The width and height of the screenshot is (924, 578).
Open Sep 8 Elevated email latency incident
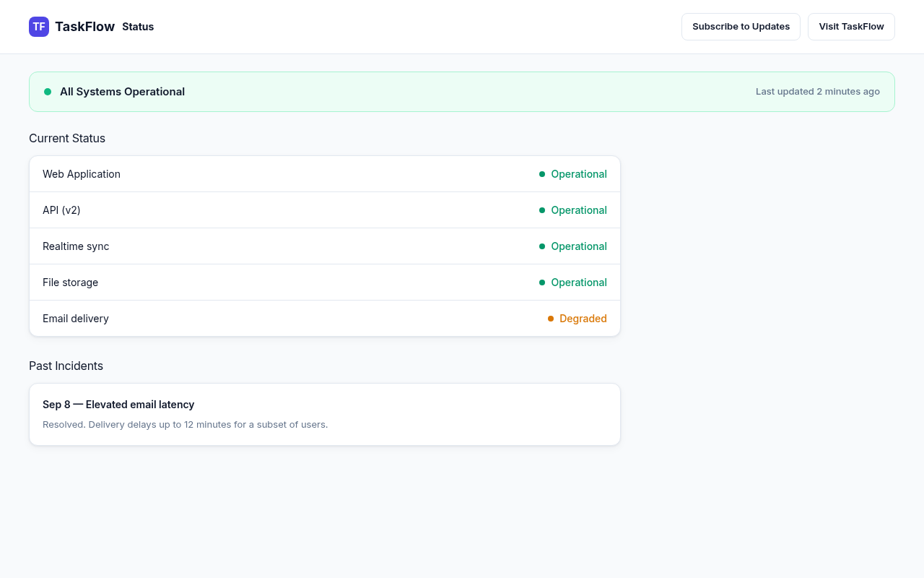(118, 405)
